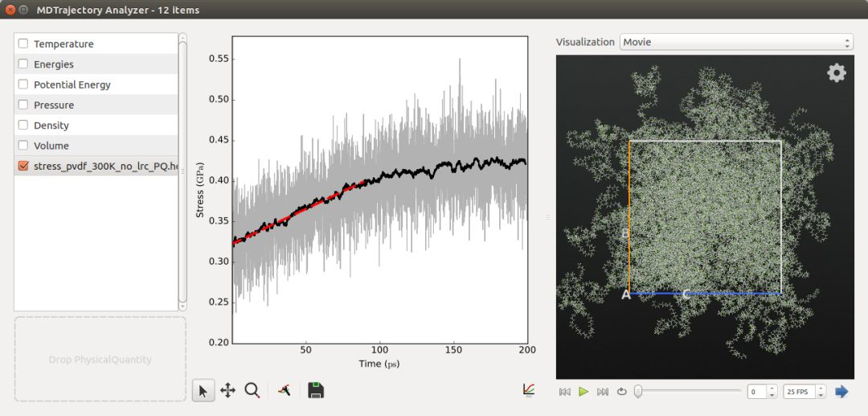Uncheck the stress_pvdf_300K checkbox
Screen dimensions: 868x416
tap(23, 166)
